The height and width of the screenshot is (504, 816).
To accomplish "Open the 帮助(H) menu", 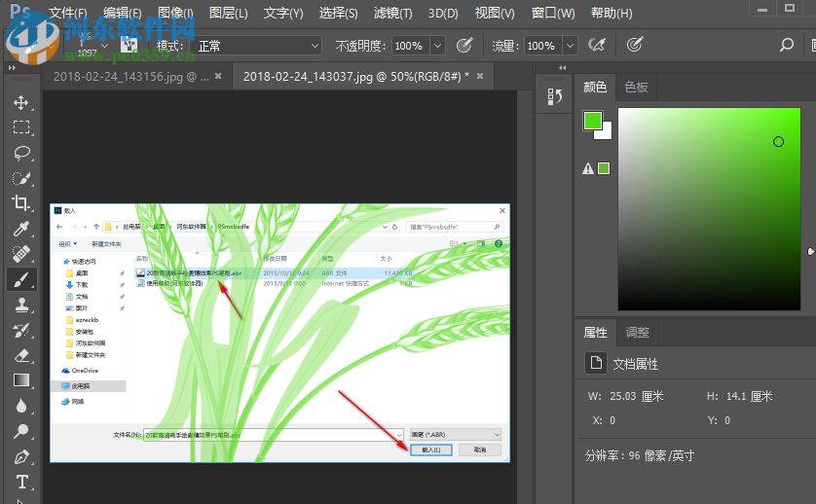I will (612, 13).
